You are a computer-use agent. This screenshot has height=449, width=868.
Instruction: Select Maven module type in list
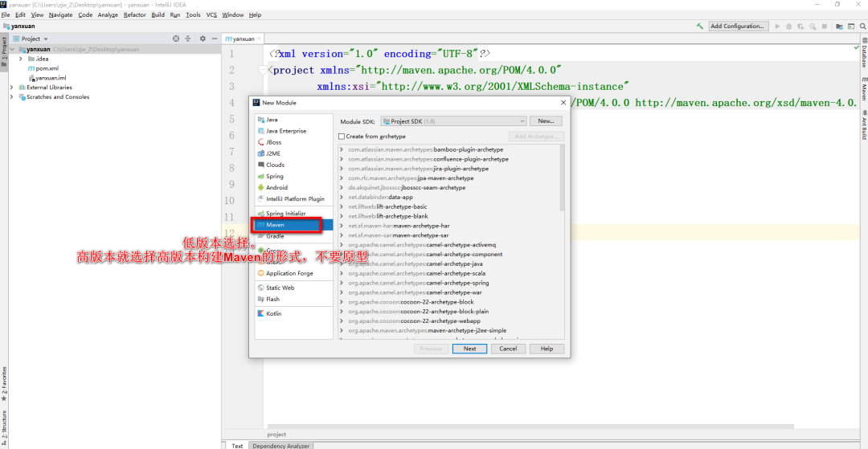click(294, 225)
